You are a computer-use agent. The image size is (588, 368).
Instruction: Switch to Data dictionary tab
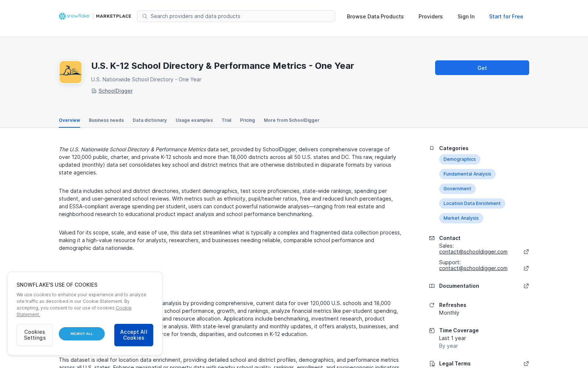[150, 120]
